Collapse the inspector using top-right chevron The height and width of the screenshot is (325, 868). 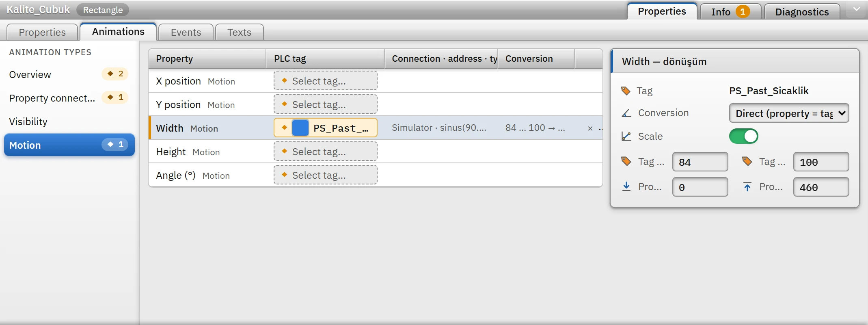click(857, 9)
